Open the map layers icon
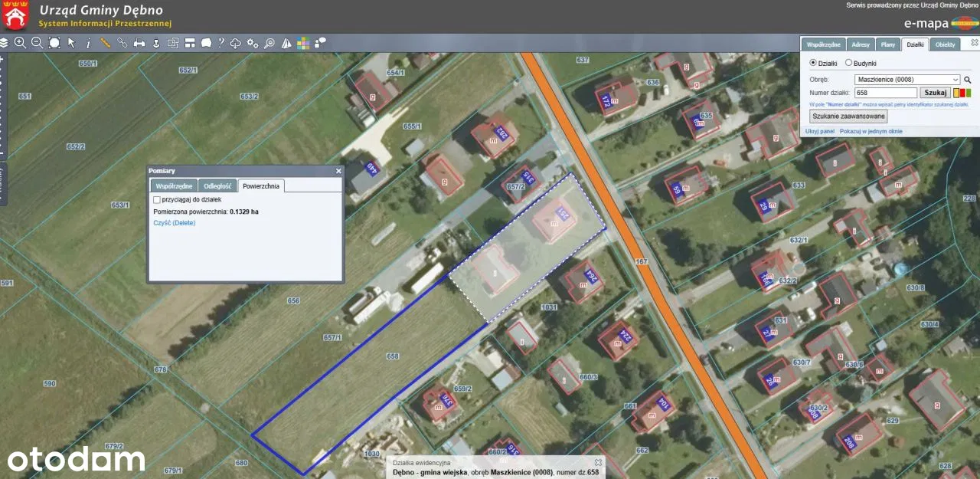Image resolution: width=980 pixels, height=479 pixels. (4, 43)
